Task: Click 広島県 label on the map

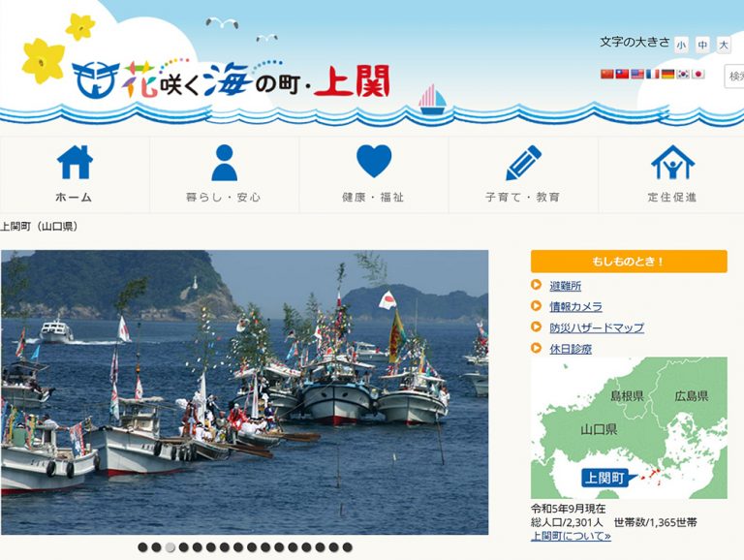Action: [x=692, y=396]
